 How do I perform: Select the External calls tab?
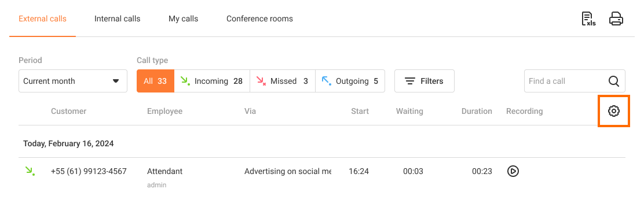point(42,19)
